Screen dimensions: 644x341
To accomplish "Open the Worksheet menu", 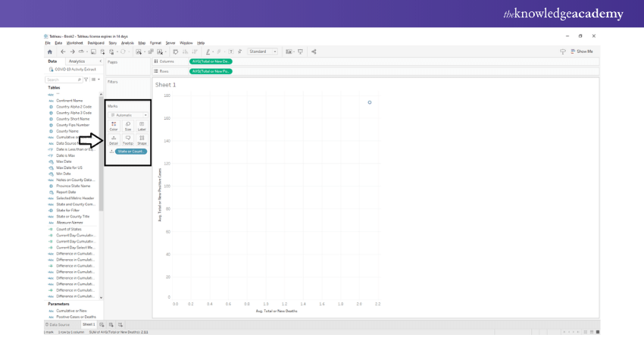I will 74,43.
